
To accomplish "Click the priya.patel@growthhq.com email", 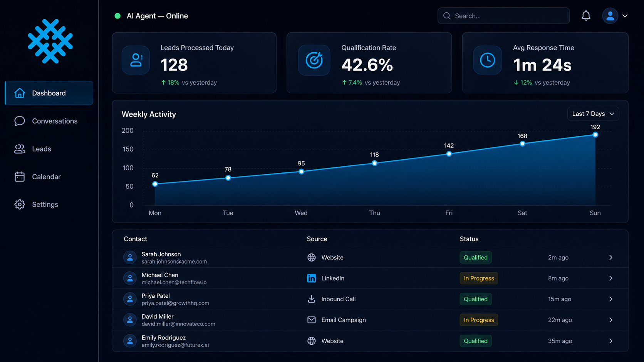I will pos(175,303).
